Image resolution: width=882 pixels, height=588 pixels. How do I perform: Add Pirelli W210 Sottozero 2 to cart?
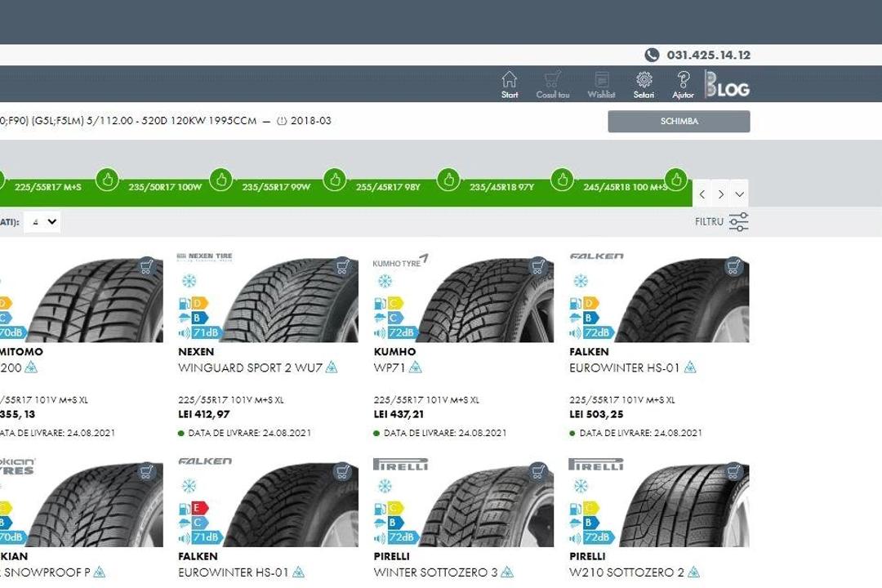733,471
